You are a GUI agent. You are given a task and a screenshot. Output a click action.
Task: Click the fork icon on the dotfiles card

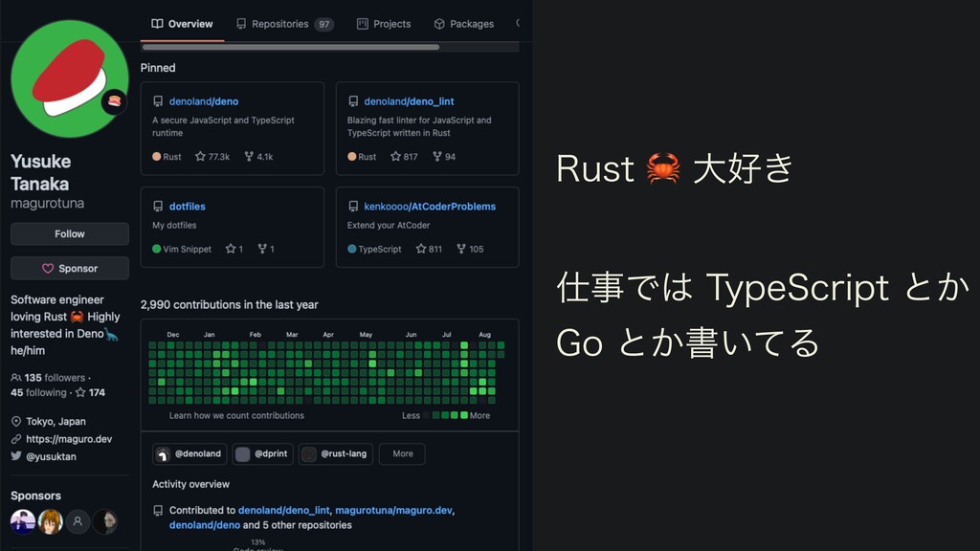tap(262, 249)
